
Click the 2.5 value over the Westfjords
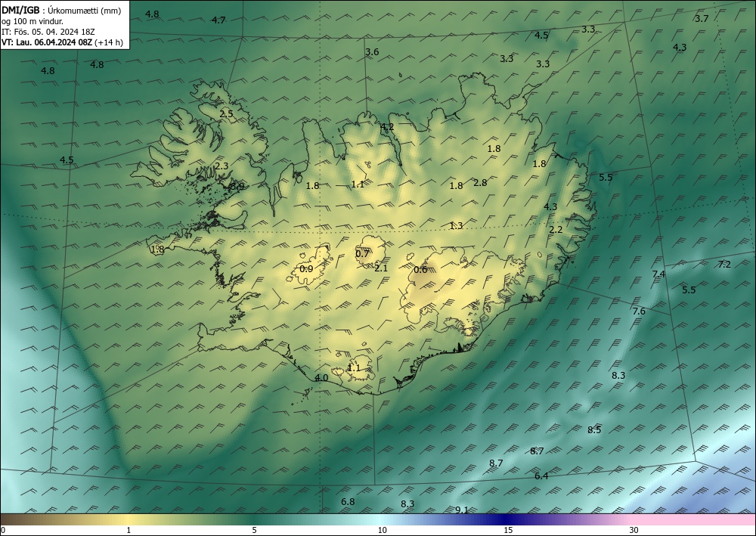pyautogui.click(x=226, y=114)
